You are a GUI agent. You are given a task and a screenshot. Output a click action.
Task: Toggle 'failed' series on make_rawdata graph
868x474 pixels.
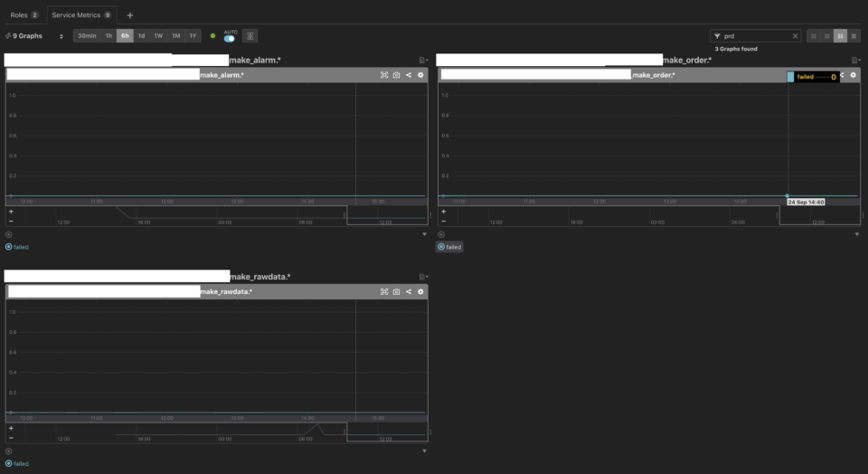click(x=17, y=464)
